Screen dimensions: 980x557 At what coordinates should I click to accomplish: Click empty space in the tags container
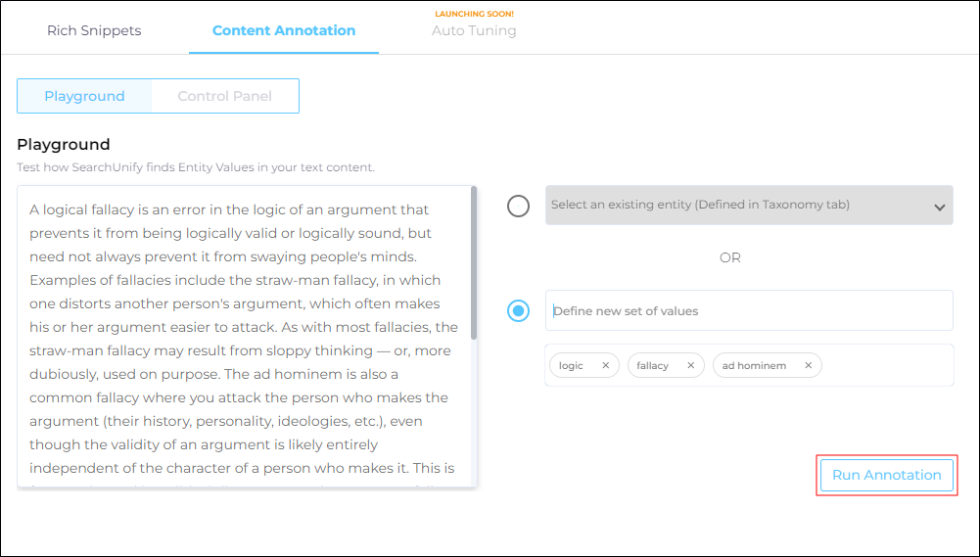886,365
